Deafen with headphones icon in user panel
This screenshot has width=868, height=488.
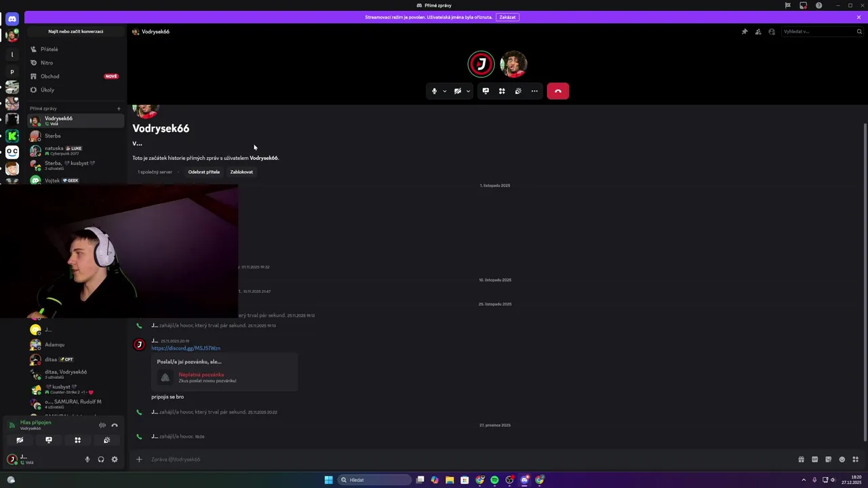pos(101,460)
